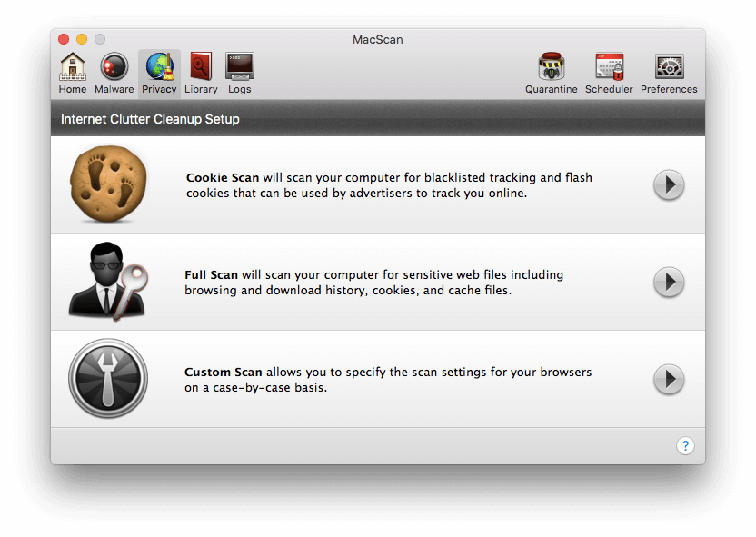
Task: Open the Help question mark
Action: point(686,445)
